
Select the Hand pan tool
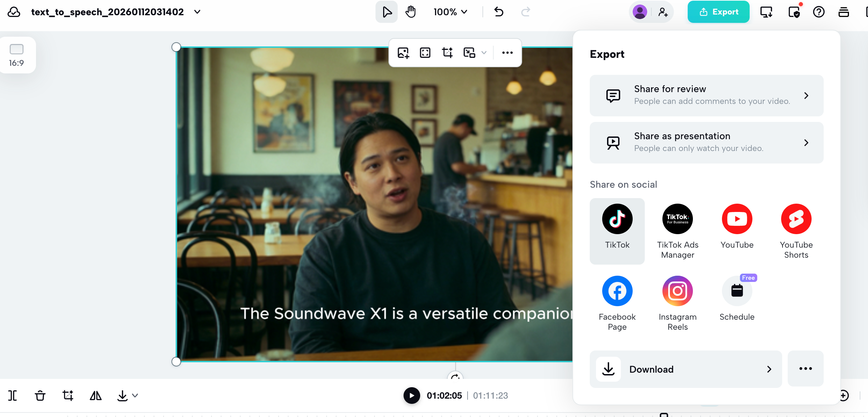point(410,11)
